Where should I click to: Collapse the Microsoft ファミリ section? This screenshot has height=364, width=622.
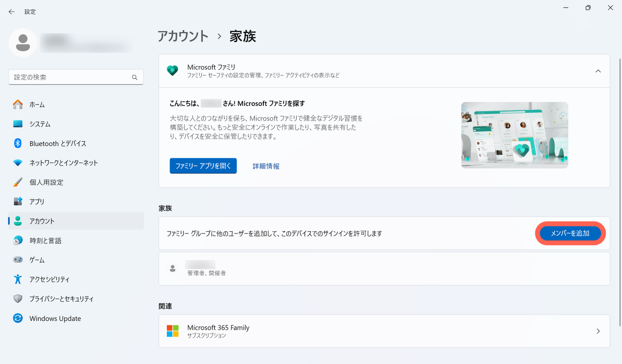click(598, 71)
